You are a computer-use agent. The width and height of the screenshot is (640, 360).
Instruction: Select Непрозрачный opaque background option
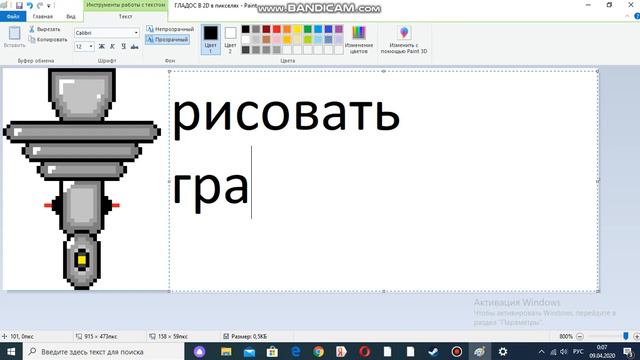tap(170, 29)
